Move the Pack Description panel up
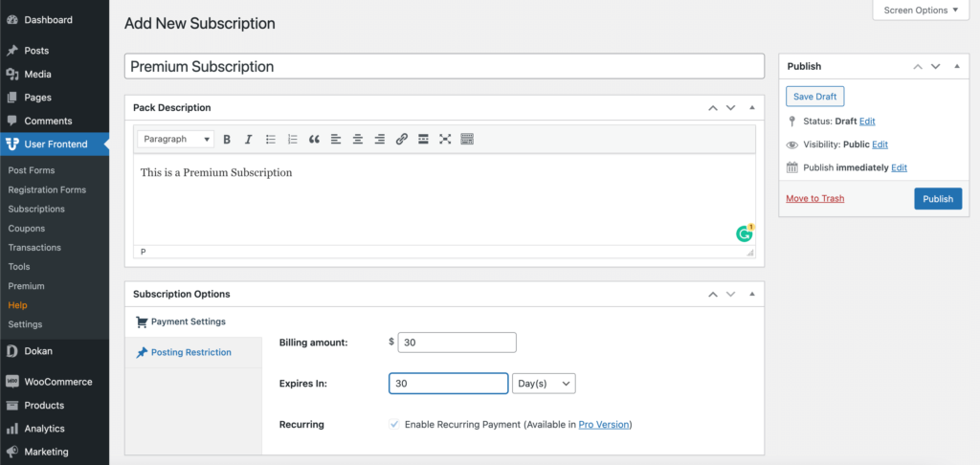The width and height of the screenshot is (980, 465). pos(712,107)
